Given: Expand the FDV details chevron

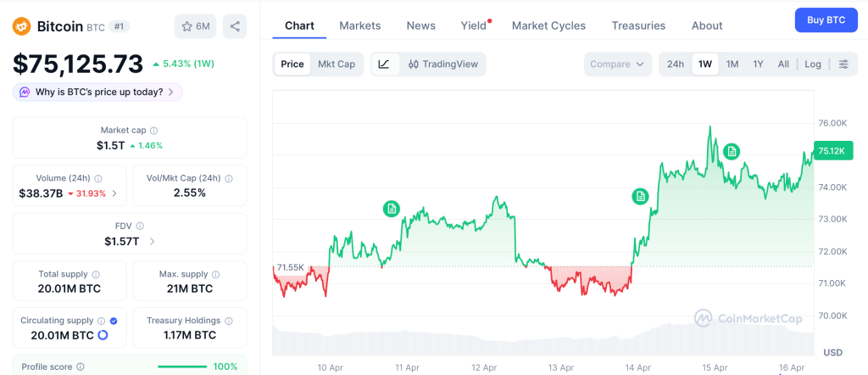Looking at the screenshot, I should tap(153, 241).
